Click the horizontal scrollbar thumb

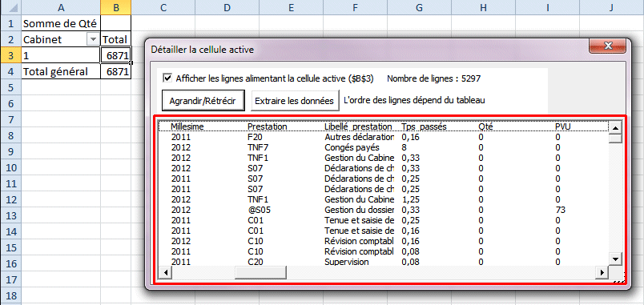pos(260,272)
